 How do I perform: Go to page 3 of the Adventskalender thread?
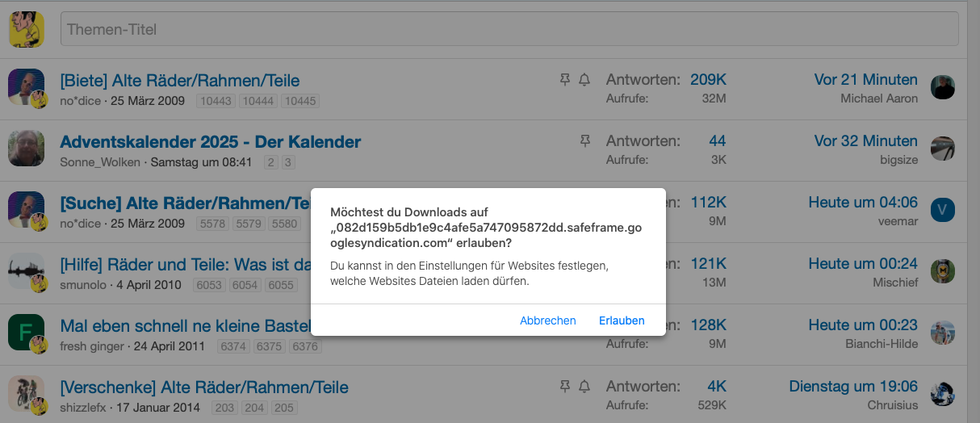click(287, 162)
